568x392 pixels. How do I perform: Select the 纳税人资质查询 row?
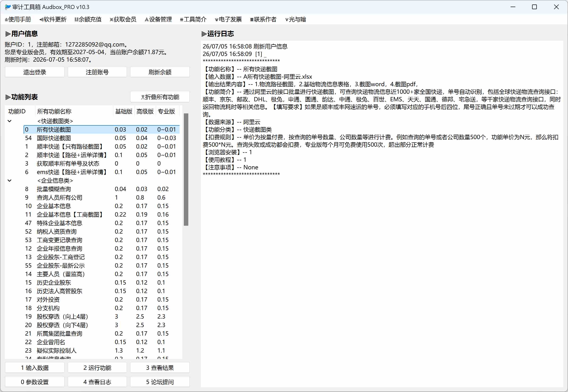101,232
